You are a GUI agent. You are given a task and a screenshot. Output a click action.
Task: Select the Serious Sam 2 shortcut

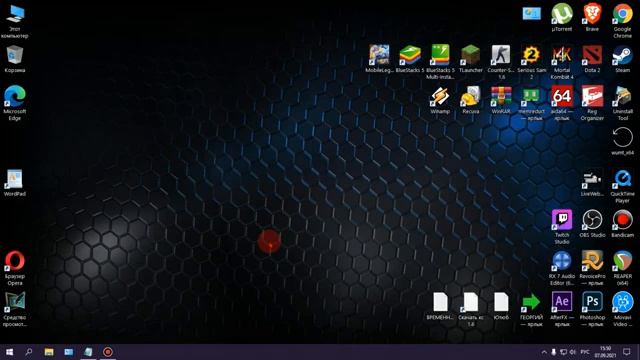pyautogui.click(x=531, y=62)
